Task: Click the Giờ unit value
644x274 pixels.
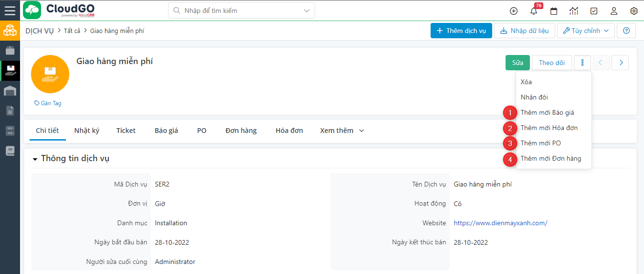Action: [160, 204]
